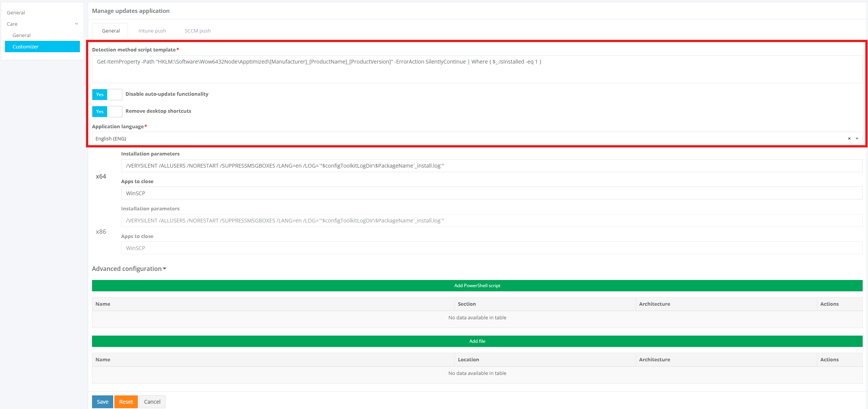Screen dimensions: 868x409
Task: Click the Save button
Action: 102,402
